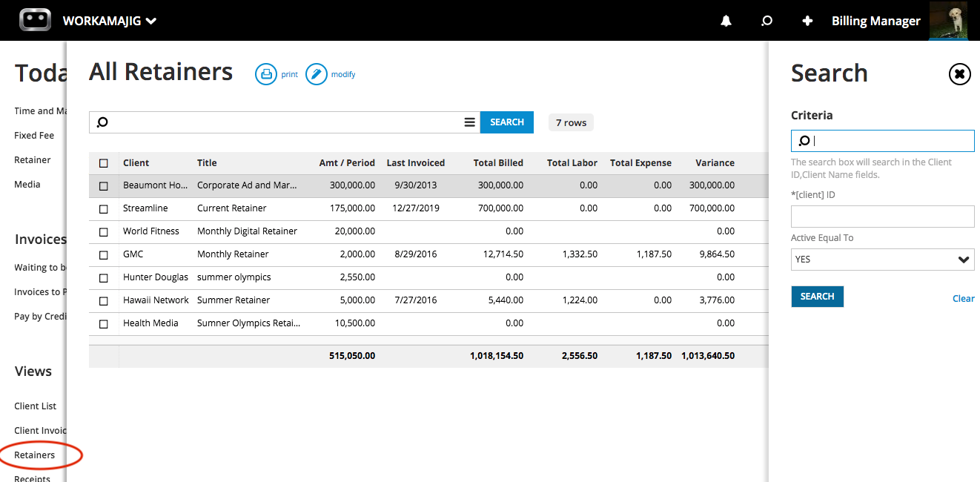The height and width of the screenshot is (482, 980).
Task: Click the Clear link in Search panel
Action: pos(963,298)
